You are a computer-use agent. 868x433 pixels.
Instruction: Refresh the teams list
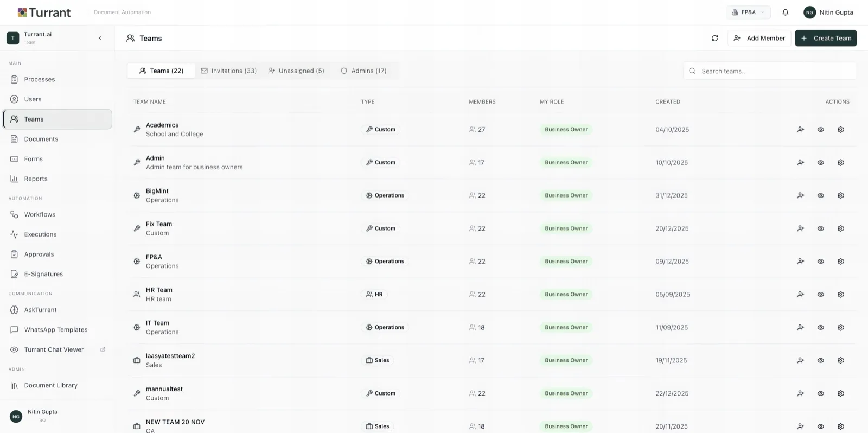point(715,38)
